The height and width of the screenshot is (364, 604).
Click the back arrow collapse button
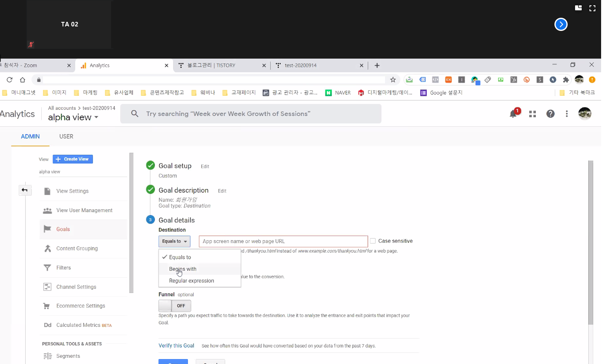(25, 190)
